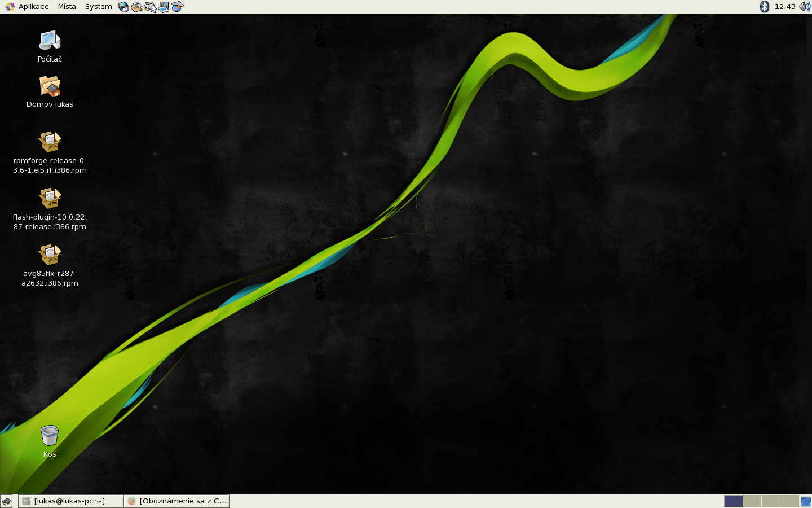812x508 pixels.
Task: Open the System menu
Action: [98, 7]
